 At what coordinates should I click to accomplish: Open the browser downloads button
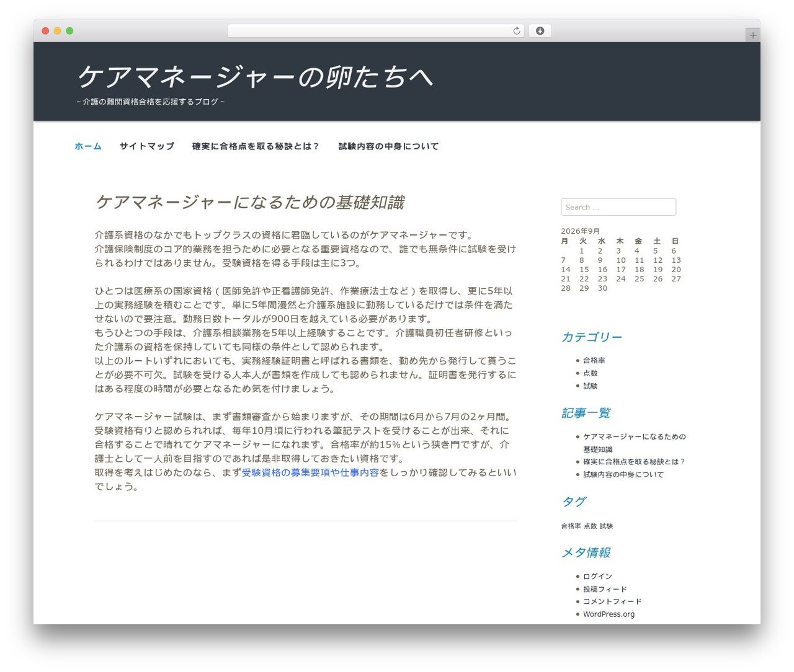[x=540, y=31]
